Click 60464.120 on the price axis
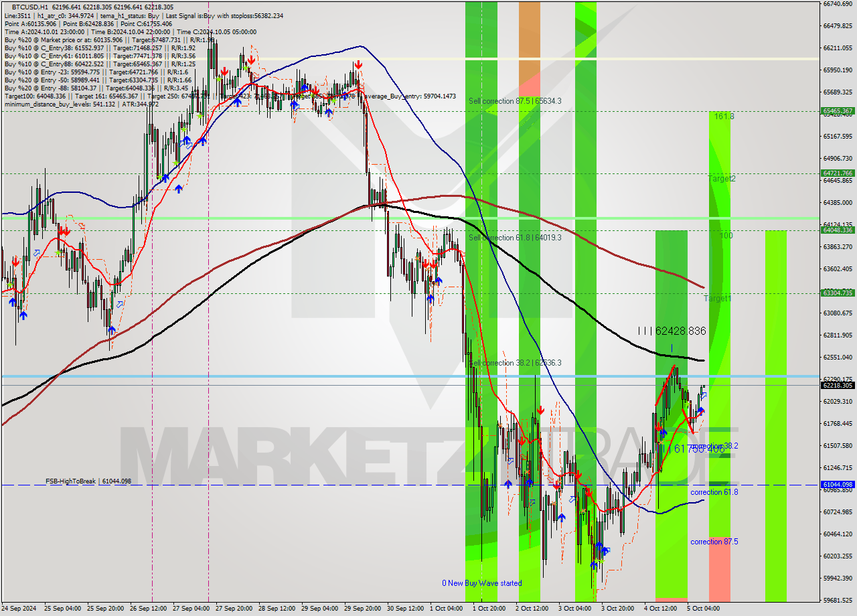The height and width of the screenshot is (616, 857). (837, 534)
